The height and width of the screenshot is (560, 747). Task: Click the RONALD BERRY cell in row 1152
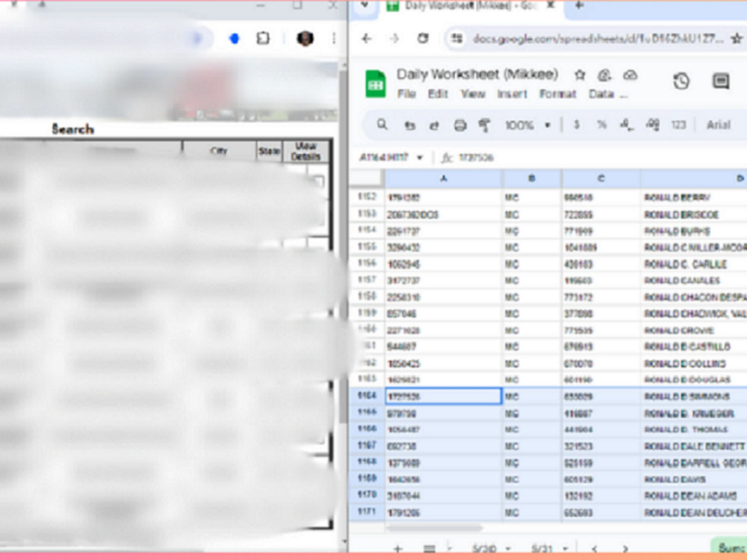[x=694, y=198]
